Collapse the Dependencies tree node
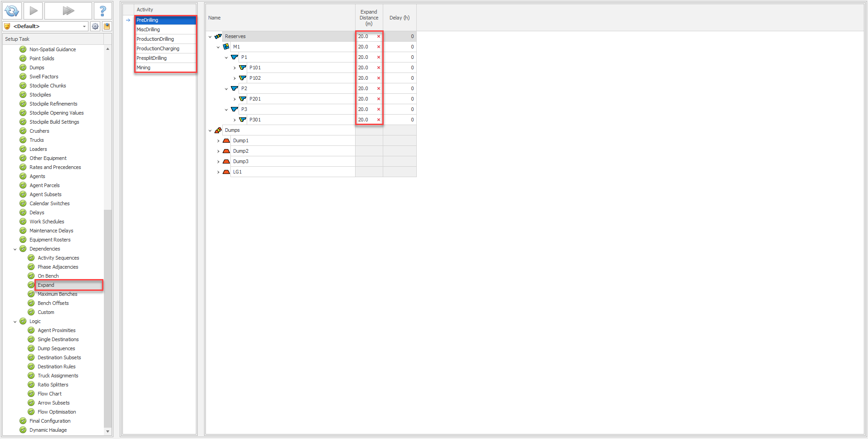This screenshot has width=868, height=439. (x=15, y=249)
